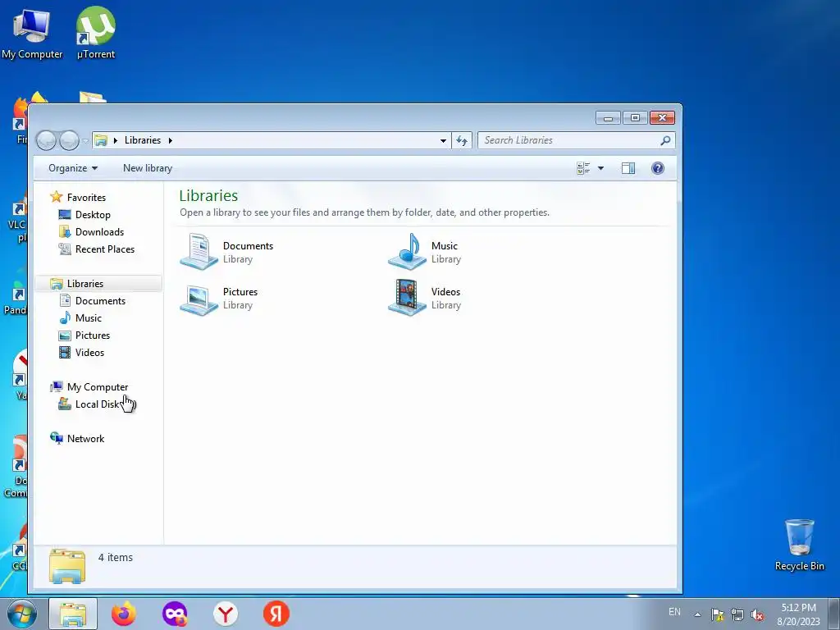Open the Organize menu
This screenshot has width=840, height=630.
73,168
